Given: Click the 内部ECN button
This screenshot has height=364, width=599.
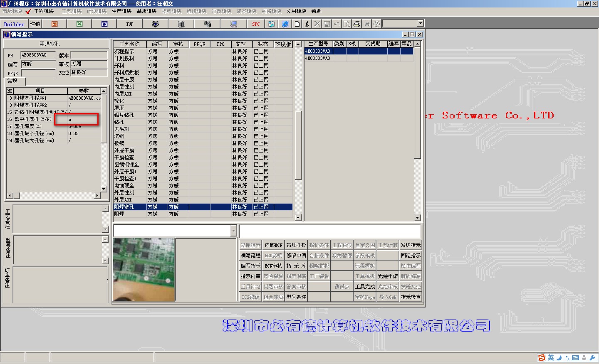Looking at the screenshot, I should [x=273, y=245].
